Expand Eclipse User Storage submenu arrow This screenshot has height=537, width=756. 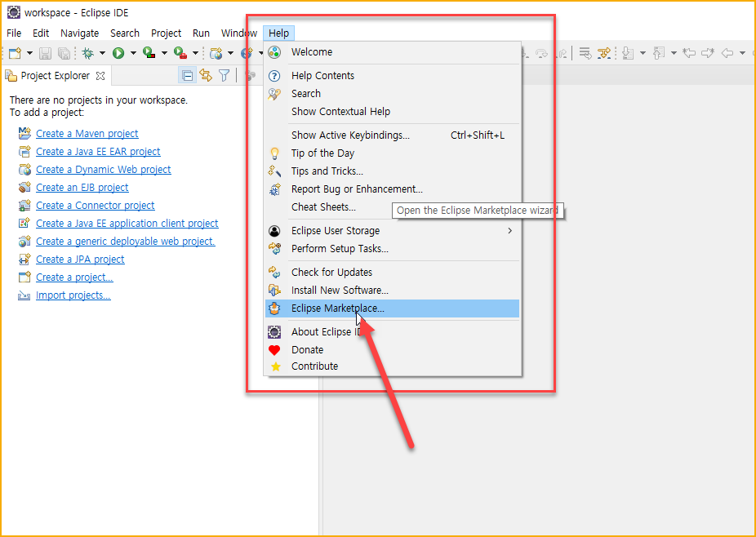[509, 230]
